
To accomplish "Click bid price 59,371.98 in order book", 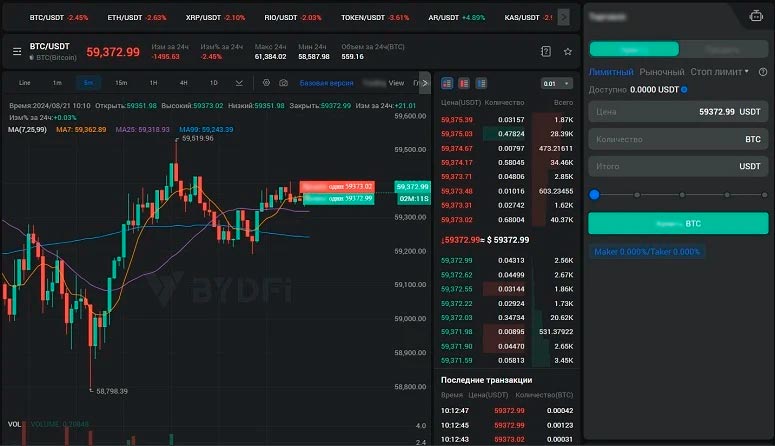I will [x=457, y=332].
